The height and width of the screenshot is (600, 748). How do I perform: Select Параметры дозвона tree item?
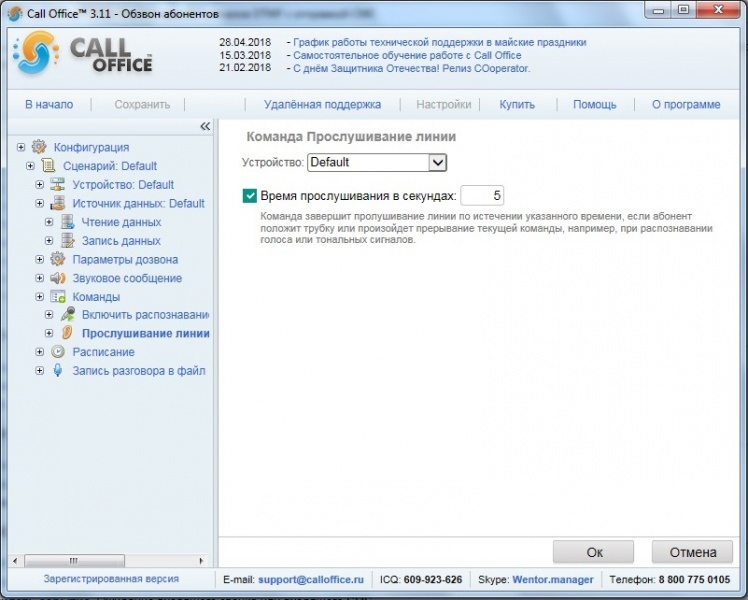125,259
